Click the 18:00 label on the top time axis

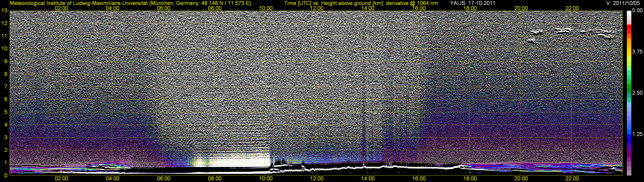(470, 8)
